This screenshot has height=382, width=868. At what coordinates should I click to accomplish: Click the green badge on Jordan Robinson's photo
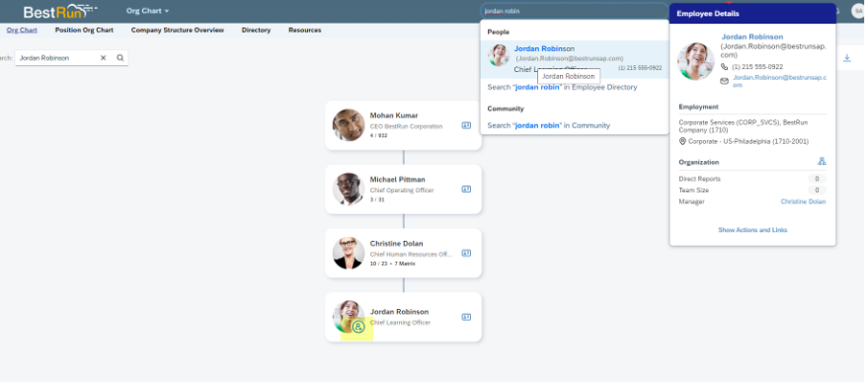358,327
